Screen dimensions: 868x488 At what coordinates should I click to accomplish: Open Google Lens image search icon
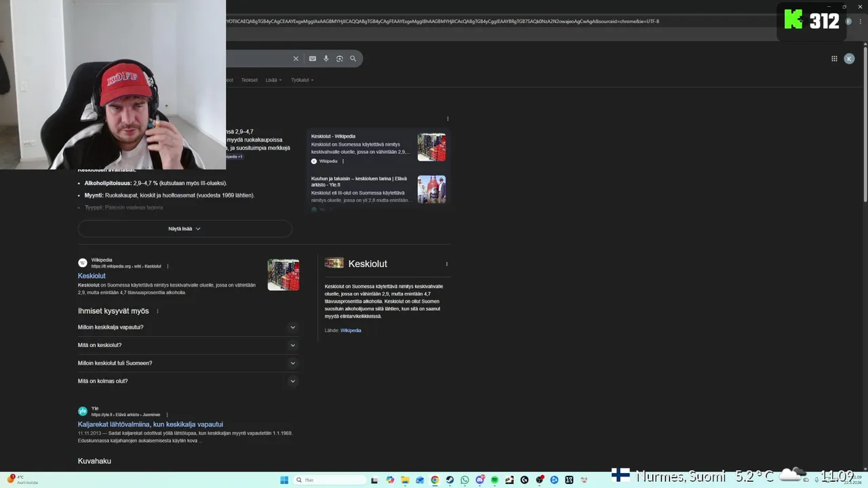[x=340, y=59]
